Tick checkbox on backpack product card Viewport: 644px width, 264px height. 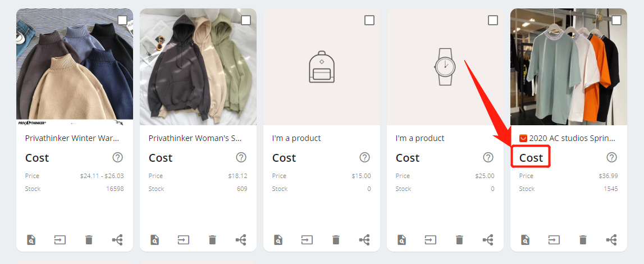point(369,20)
